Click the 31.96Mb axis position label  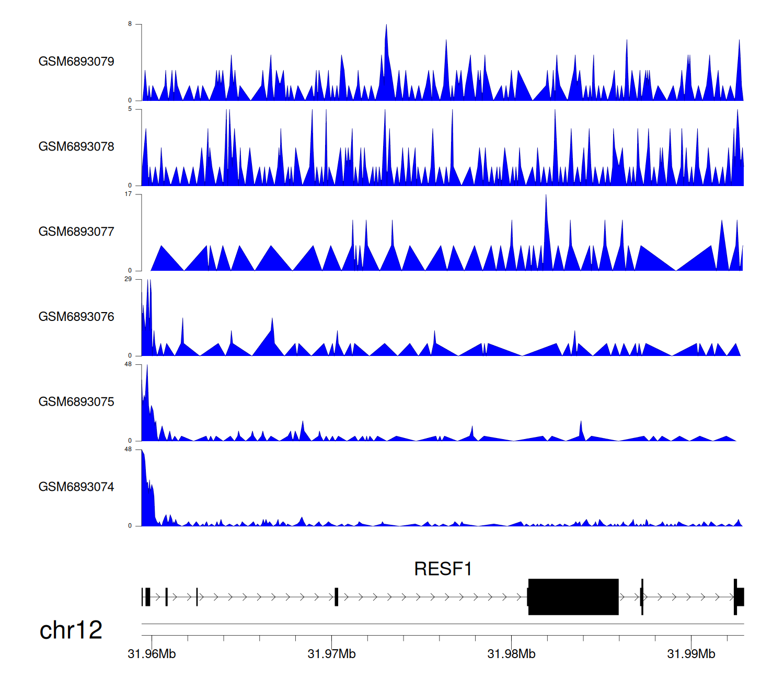click(152, 654)
